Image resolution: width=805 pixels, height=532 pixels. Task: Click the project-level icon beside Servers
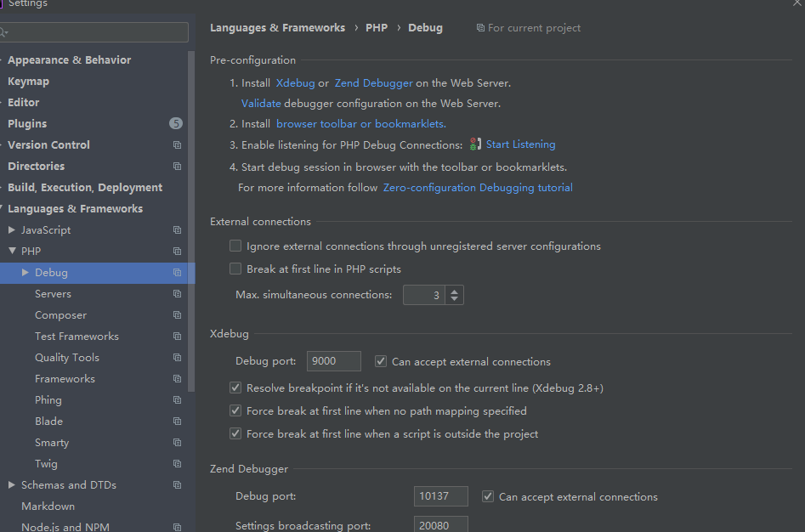(177, 294)
